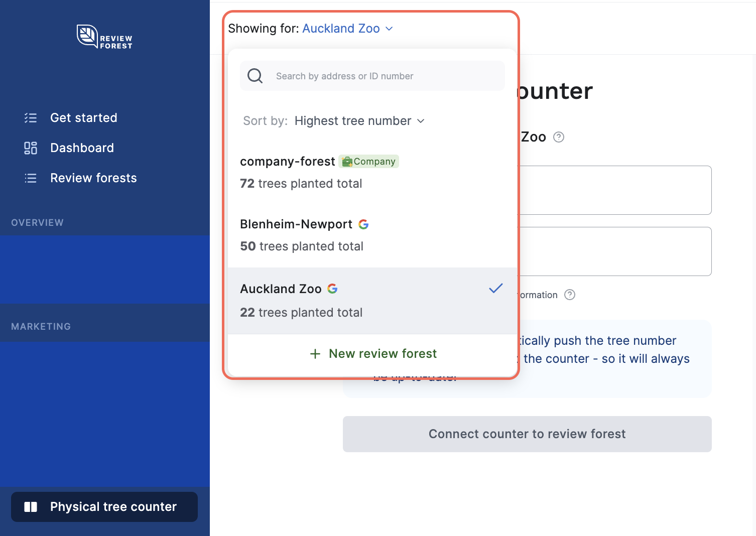Click the Get started checklist icon

click(x=31, y=118)
